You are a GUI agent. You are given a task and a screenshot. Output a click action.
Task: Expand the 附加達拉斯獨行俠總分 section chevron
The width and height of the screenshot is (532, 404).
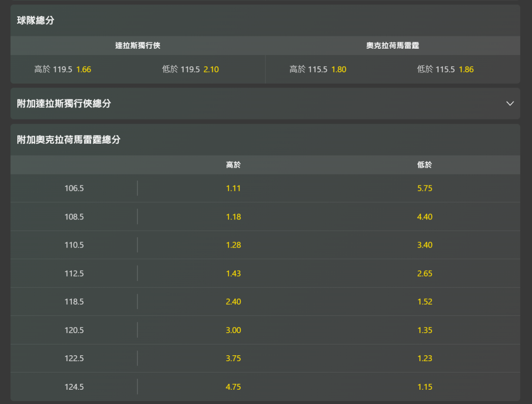(510, 103)
